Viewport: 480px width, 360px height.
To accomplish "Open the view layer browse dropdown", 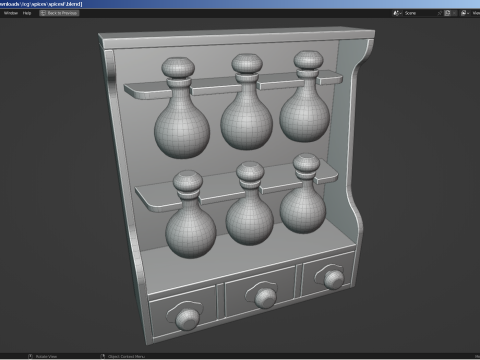I will [x=465, y=13].
